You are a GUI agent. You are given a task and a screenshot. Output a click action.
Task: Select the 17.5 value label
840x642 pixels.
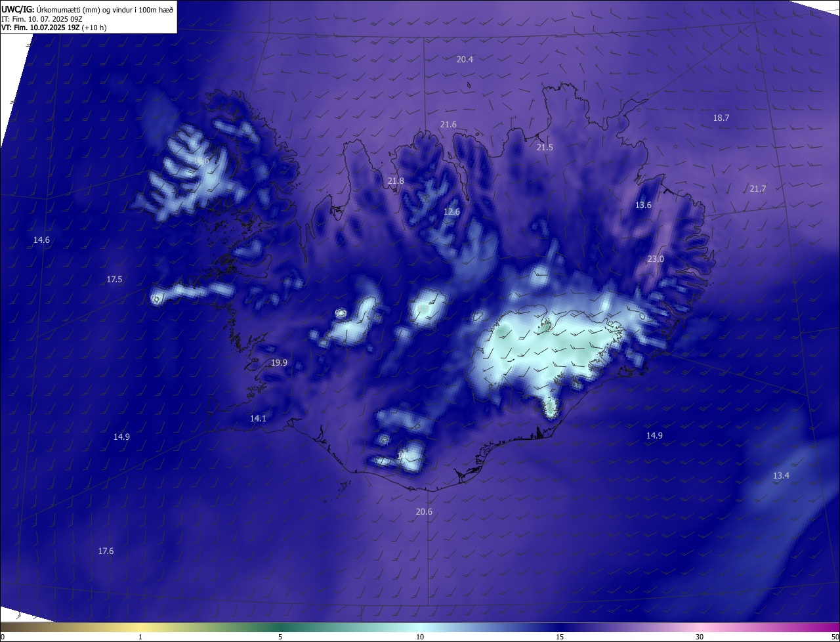coord(114,280)
